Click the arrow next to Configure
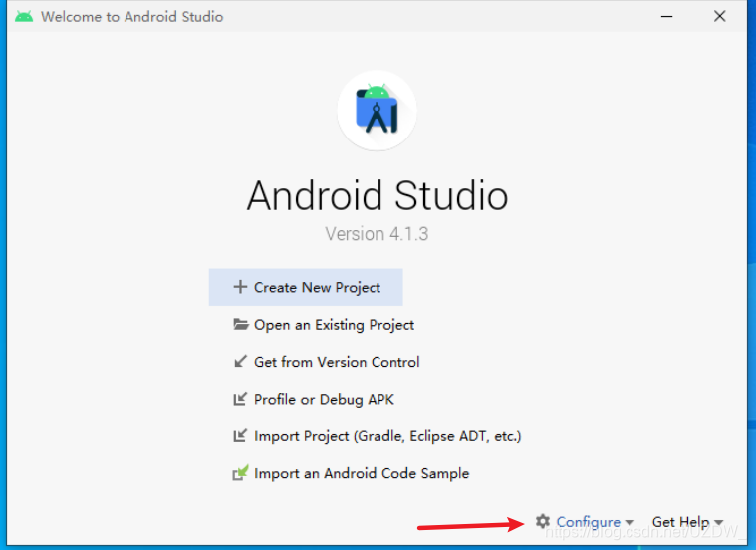The width and height of the screenshot is (756, 550). [630, 523]
